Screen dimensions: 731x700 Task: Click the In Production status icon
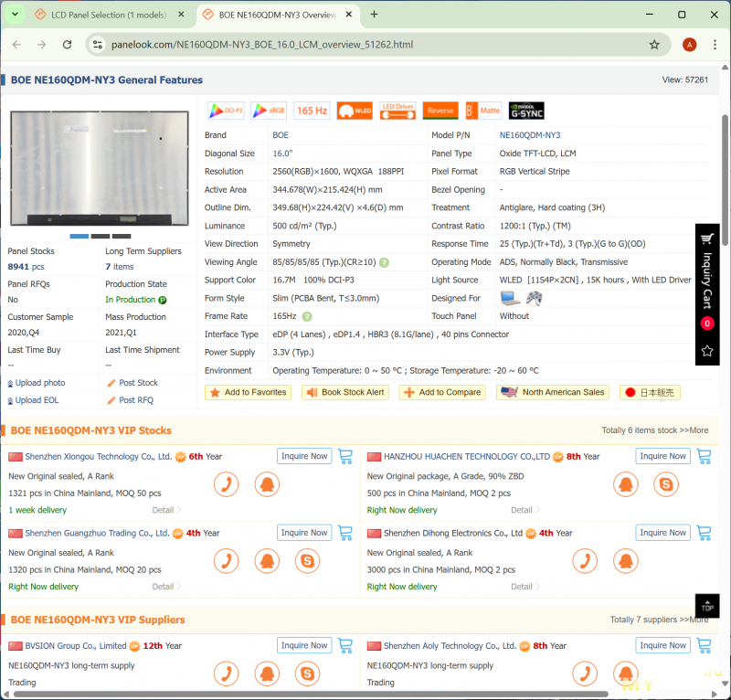click(x=163, y=300)
